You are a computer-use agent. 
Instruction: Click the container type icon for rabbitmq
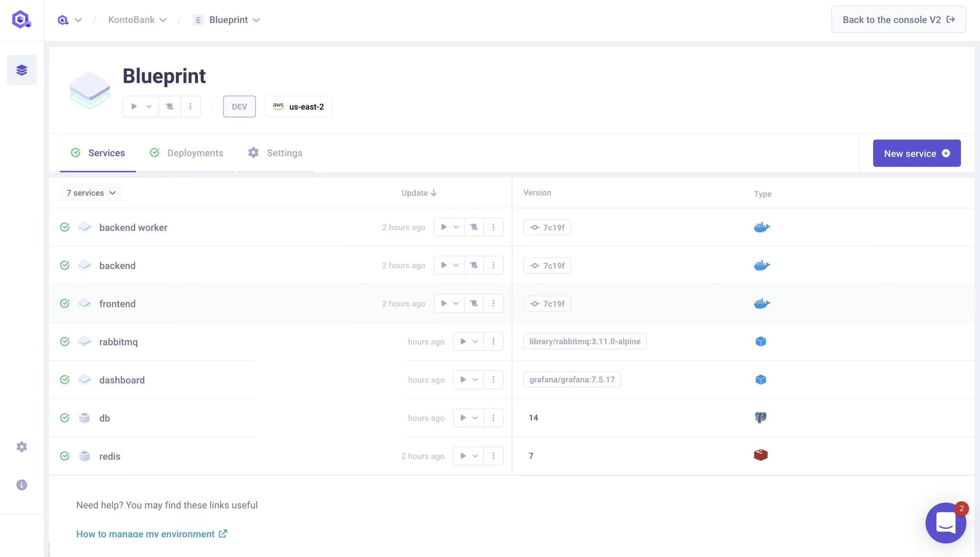(760, 341)
